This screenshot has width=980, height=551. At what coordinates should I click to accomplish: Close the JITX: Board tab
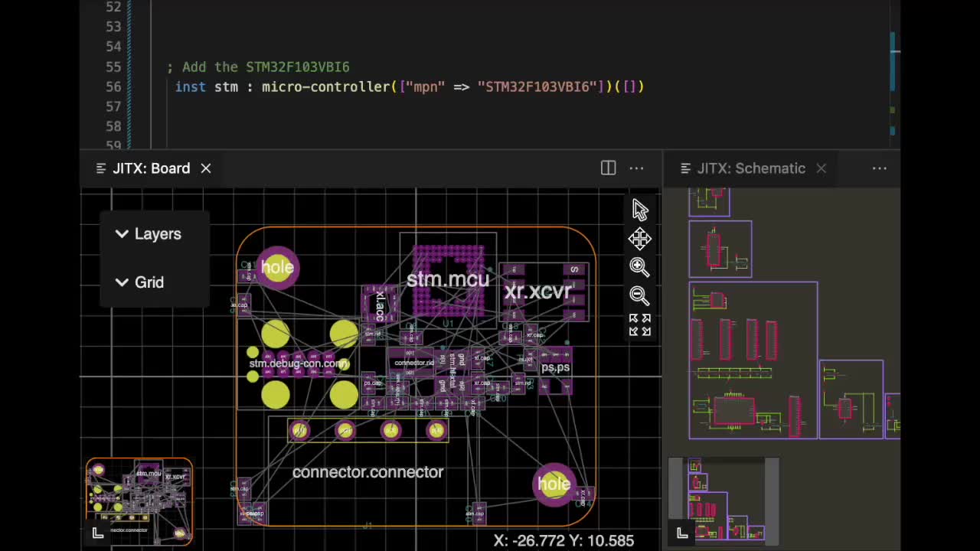click(206, 168)
